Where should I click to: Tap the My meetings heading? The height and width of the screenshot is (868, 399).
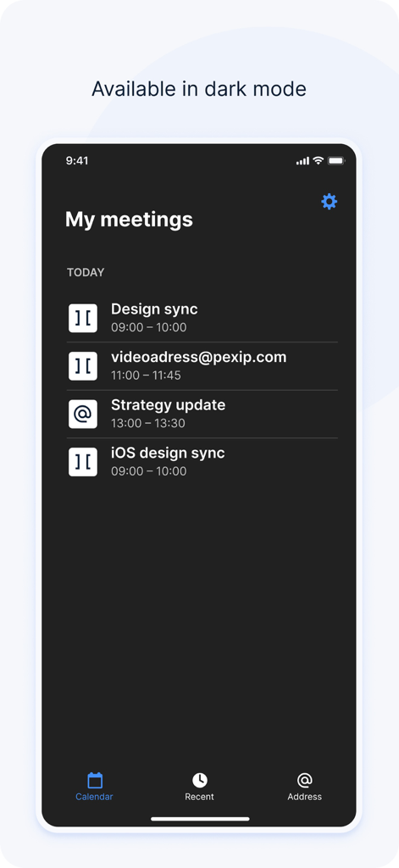coord(129,220)
